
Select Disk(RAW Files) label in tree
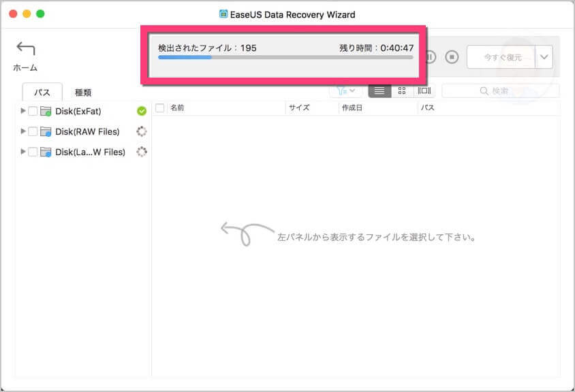click(87, 131)
